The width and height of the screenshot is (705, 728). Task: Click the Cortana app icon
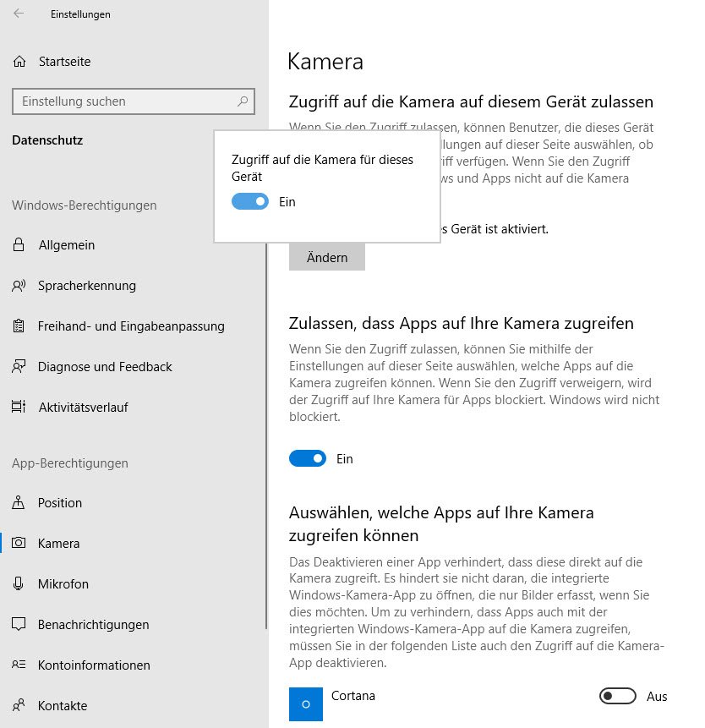306,703
